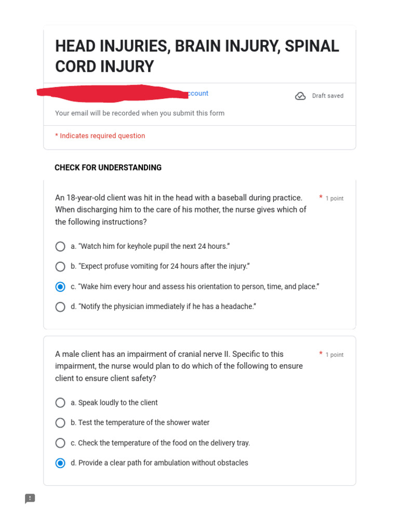Click the email recorded notice text

(140, 113)
